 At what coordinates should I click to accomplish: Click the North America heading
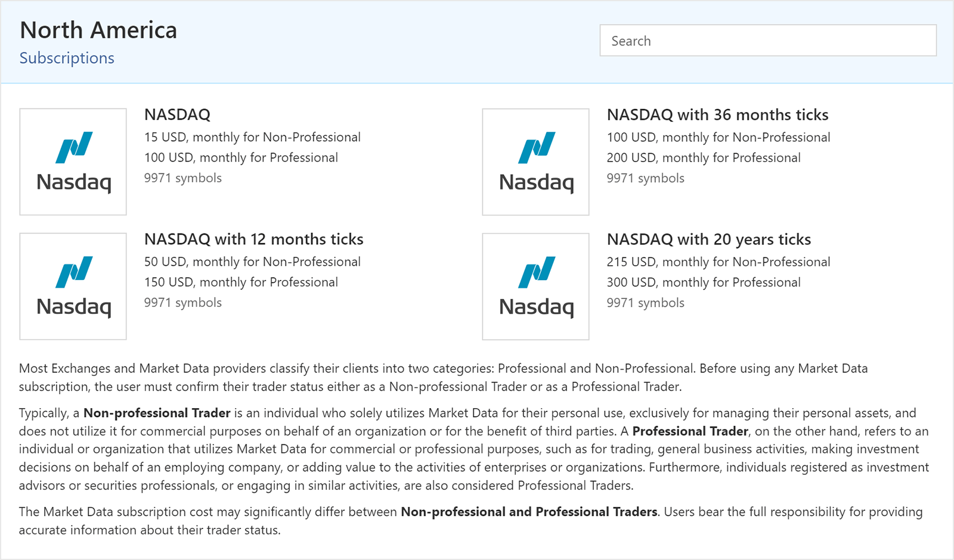[98, 29]
